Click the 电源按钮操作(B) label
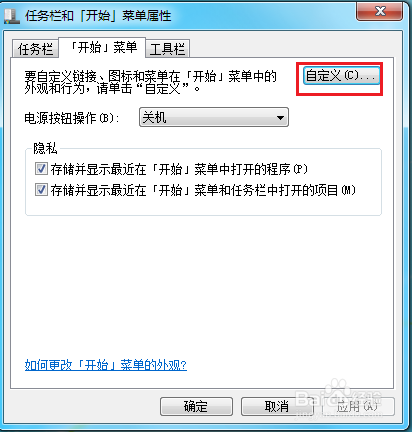This screenshot has width=412, height=432. 71,118
